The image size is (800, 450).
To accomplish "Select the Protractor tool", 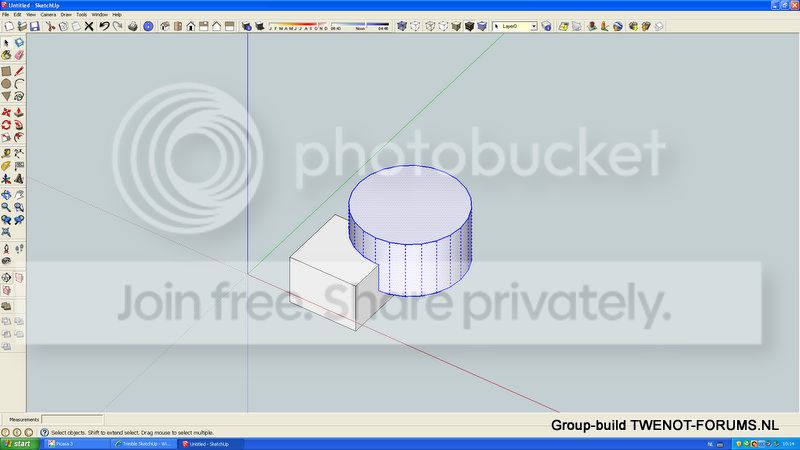I will (x=6, y=166).
